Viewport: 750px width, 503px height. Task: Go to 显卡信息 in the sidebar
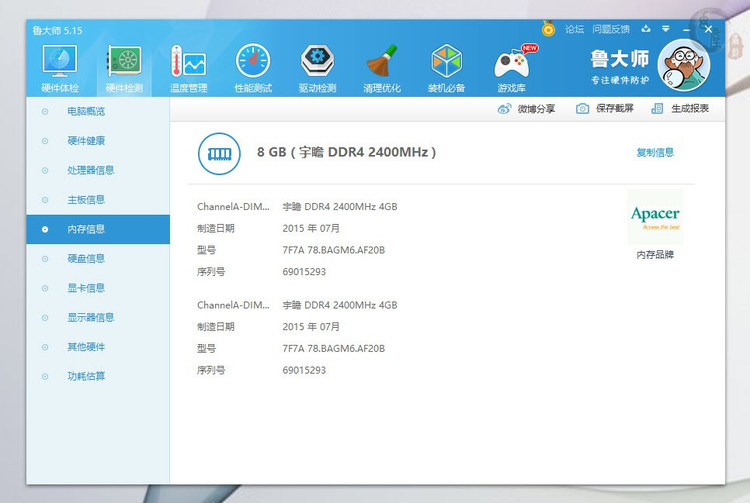point(86,288)
